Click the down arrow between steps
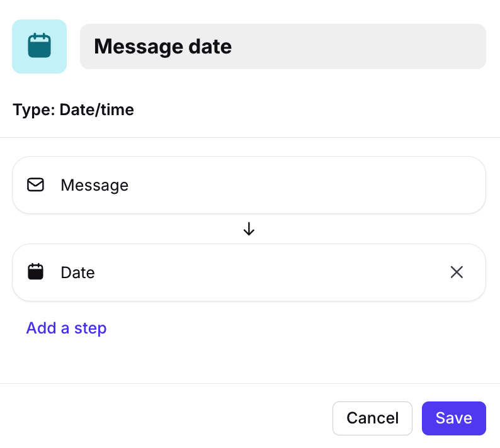 point(249,229)
